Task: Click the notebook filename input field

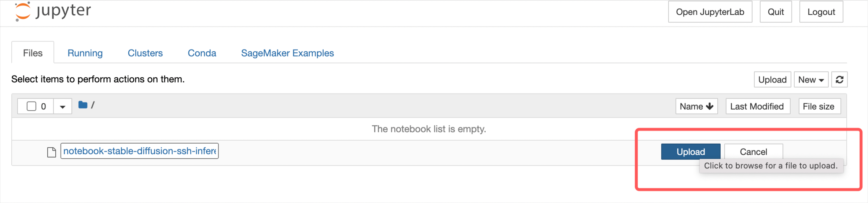Action: point(139,151)
